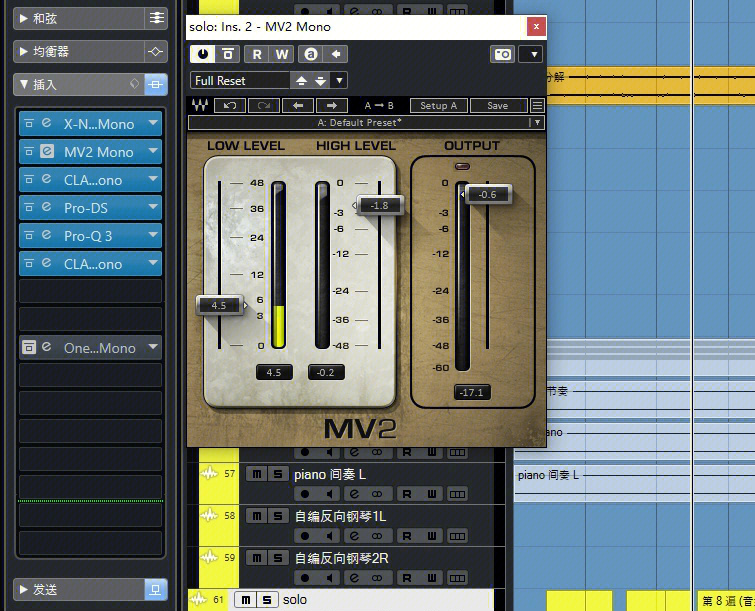The width and height of the screenshot is (755, 611).
Task: Enable write automation on track 58
Action: [431, 536]
